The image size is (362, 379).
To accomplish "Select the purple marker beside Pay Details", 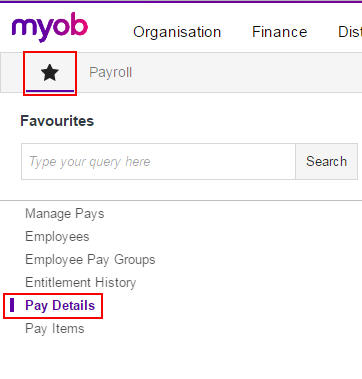I will point(12,305).
